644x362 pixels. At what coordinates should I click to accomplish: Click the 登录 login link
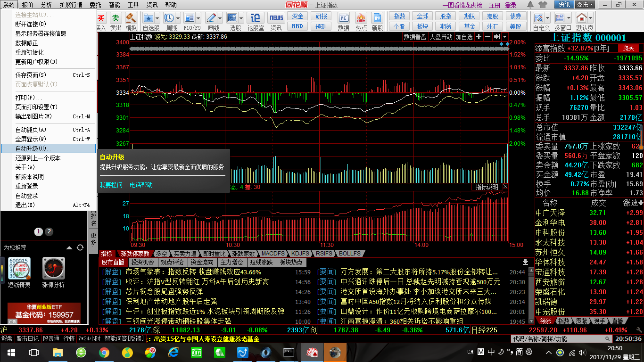[x=511, y=5]
